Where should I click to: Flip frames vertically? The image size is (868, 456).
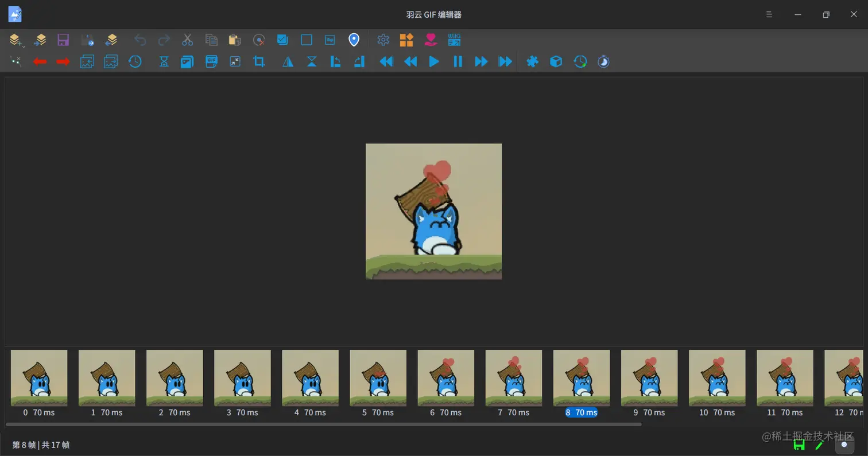point(312,61)
